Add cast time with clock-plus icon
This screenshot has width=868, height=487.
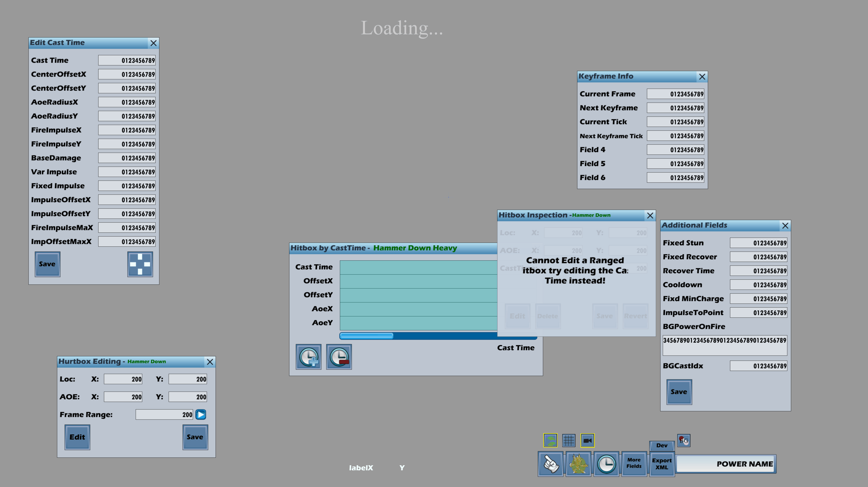tap(308, 357)
